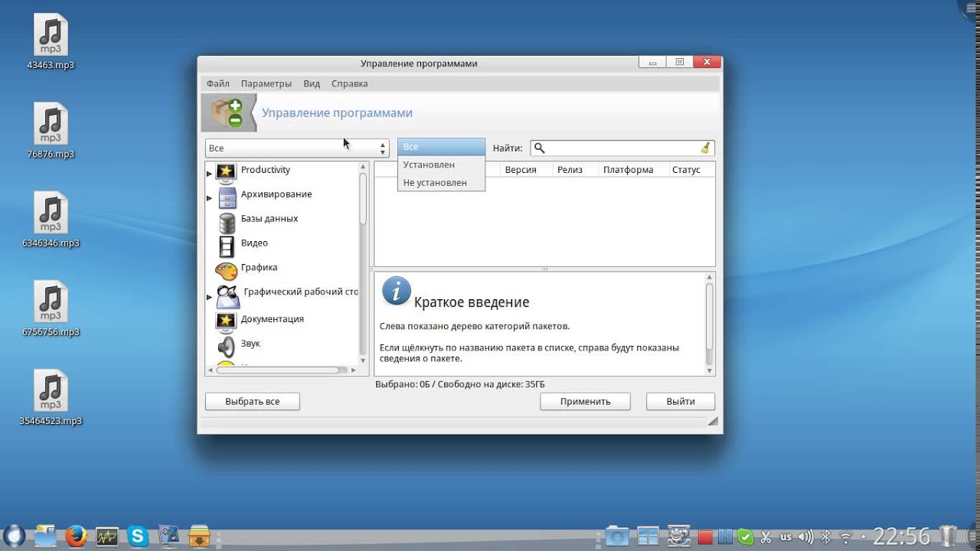The height and width of the screenshot is (551, 980).
Task: Click the Графика paint palette icon
Action: pyautogui.click(x=227, y=271)
